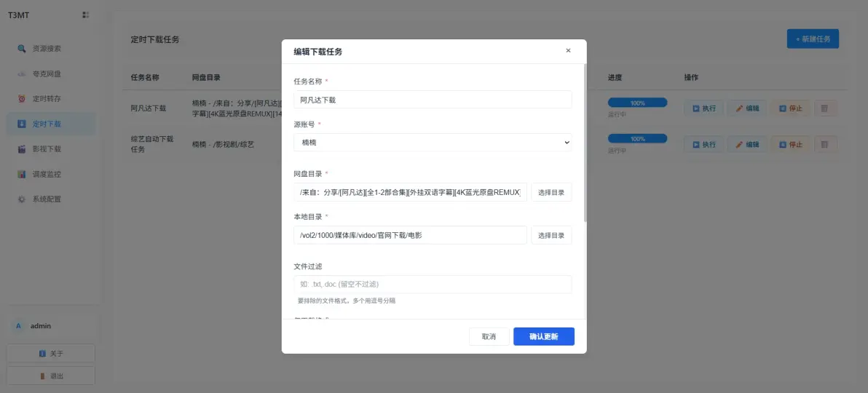Screen dimensions: 868x393
Task: Click the 100% progress bar for 综艺自动下载任务
Action: [637, 139]
